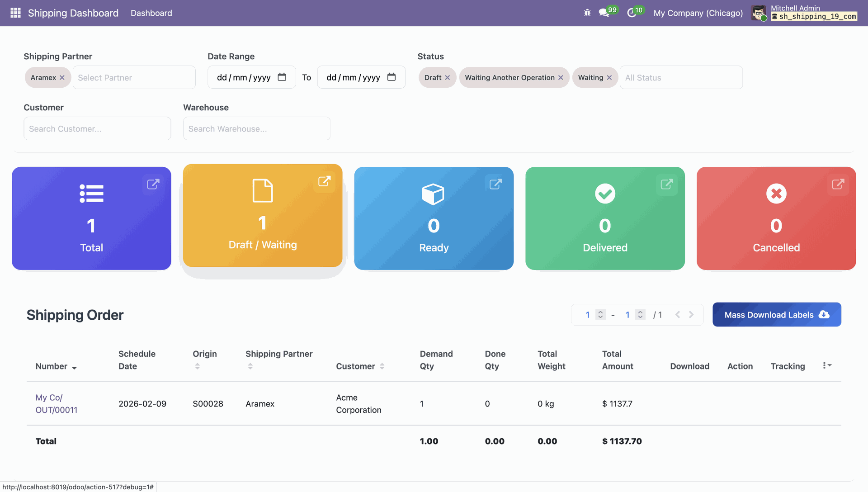The width and height of the screenshot is (868, 492).
Task: Open the activities clock icon
Action: pyautogui.click(x=632, y=13)
